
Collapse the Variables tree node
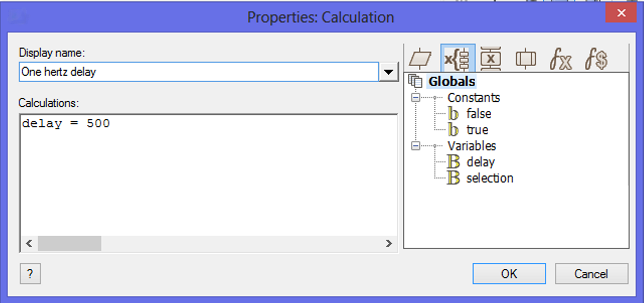click(x=415, y=146)
